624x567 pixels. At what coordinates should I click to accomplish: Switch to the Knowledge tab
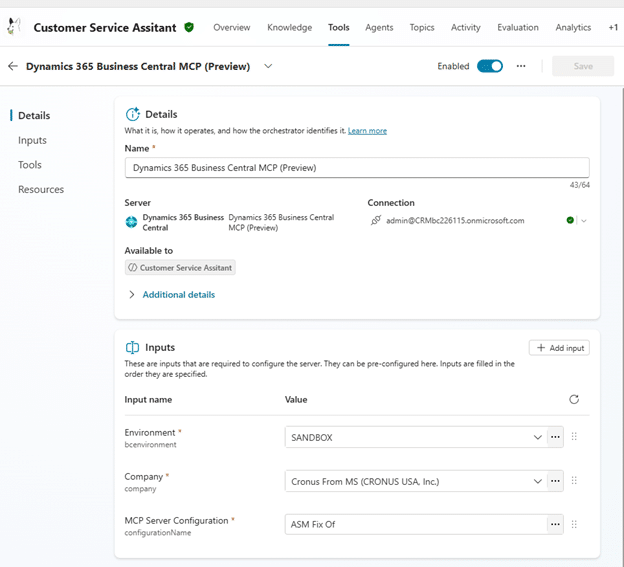(x=289, y=28)
